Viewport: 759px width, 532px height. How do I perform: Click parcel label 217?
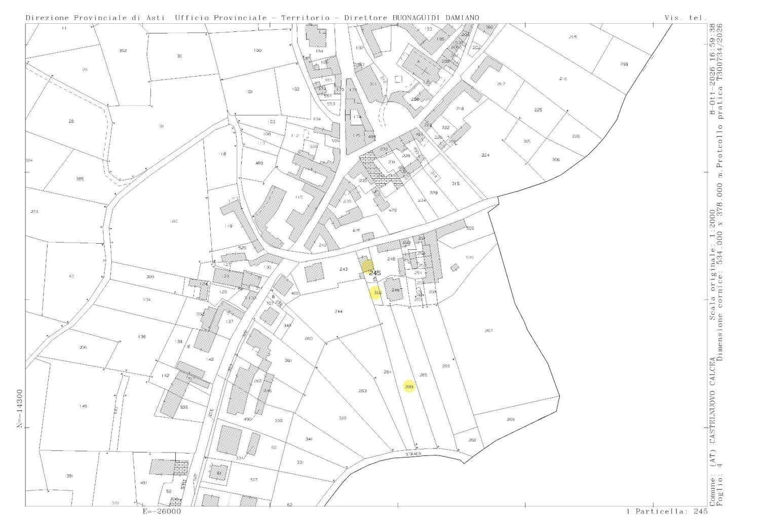click(x=502, y=84)
